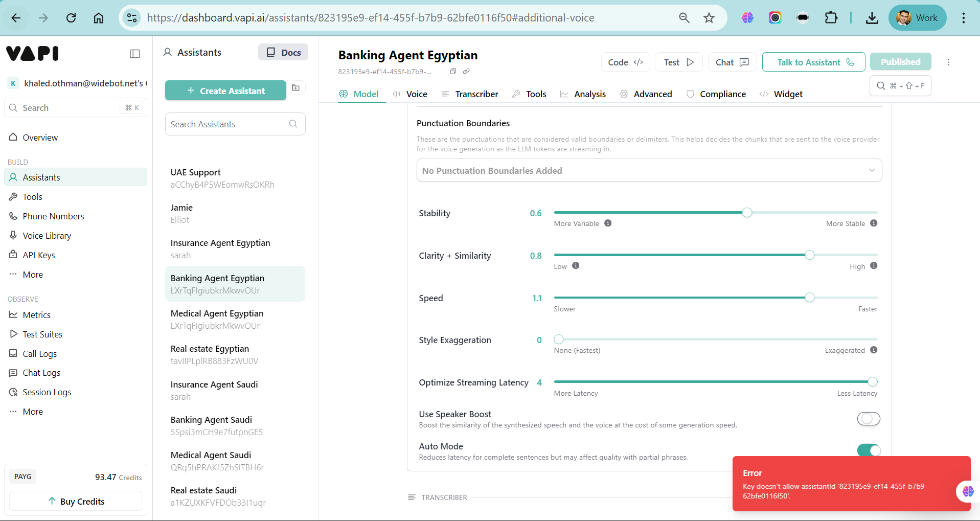Disable the Auto Mode toggle
The width and height of the screenshot is (980, 521).
(868, 450)
